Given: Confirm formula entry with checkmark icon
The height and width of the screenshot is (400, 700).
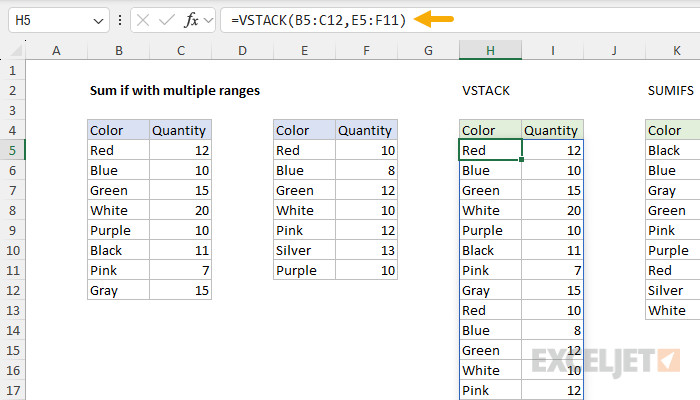Looking at the screenshot, I should [167, 20].
